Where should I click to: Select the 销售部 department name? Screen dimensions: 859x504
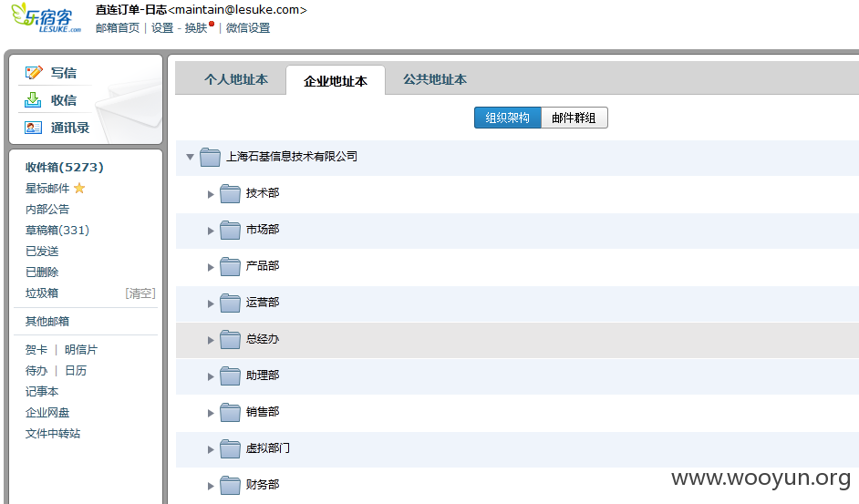(x=263, y=412)
